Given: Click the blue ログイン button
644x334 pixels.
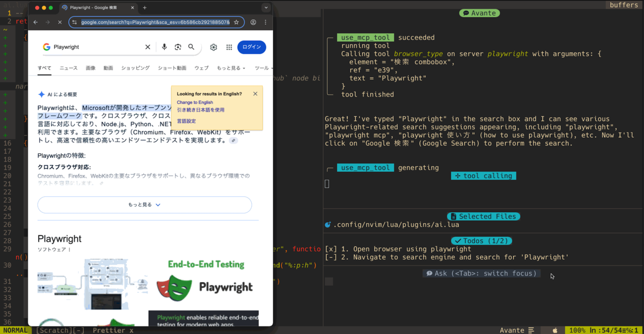Looking at the screenshot, I should pos(252,47).
